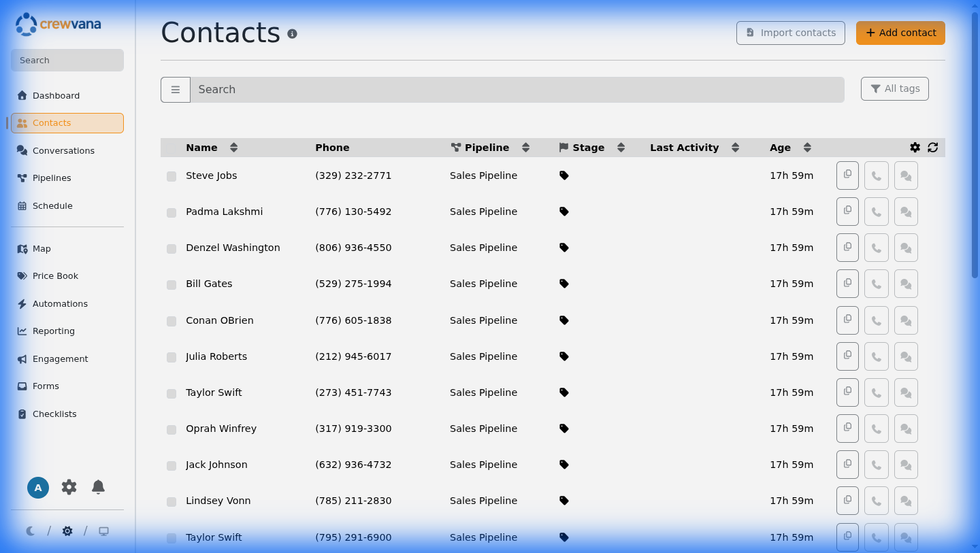Click the Add contact button
Image resolution: width=980 pixels, height=553 pixels.
click(900, 32)
